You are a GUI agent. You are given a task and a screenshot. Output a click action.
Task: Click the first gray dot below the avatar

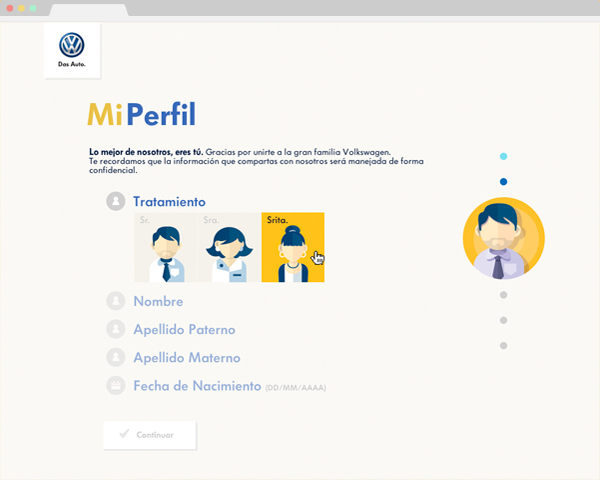coord(503,295)
